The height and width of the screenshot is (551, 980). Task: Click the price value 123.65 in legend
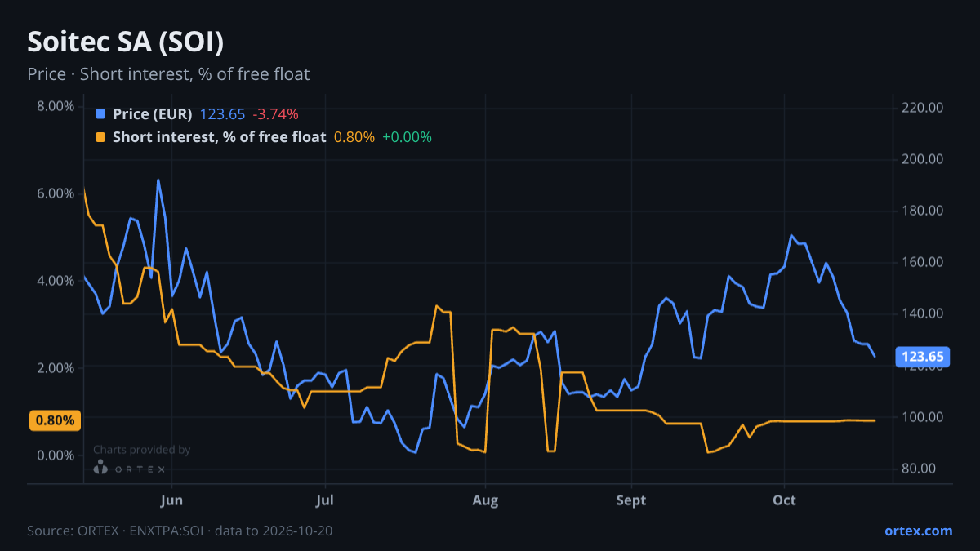coord(223,114)
